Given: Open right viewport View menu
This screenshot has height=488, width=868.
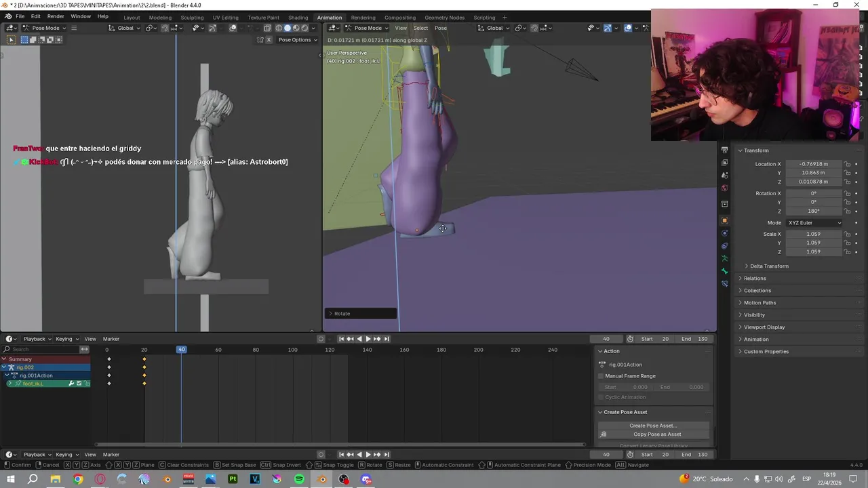Looking at the screenshot, I should [x=401, y=28].
